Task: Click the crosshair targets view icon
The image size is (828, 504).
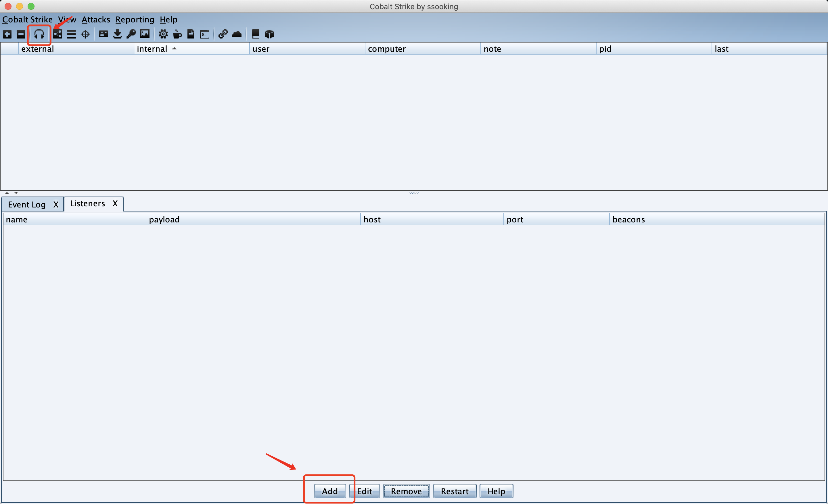Action: tap(85, 34)
